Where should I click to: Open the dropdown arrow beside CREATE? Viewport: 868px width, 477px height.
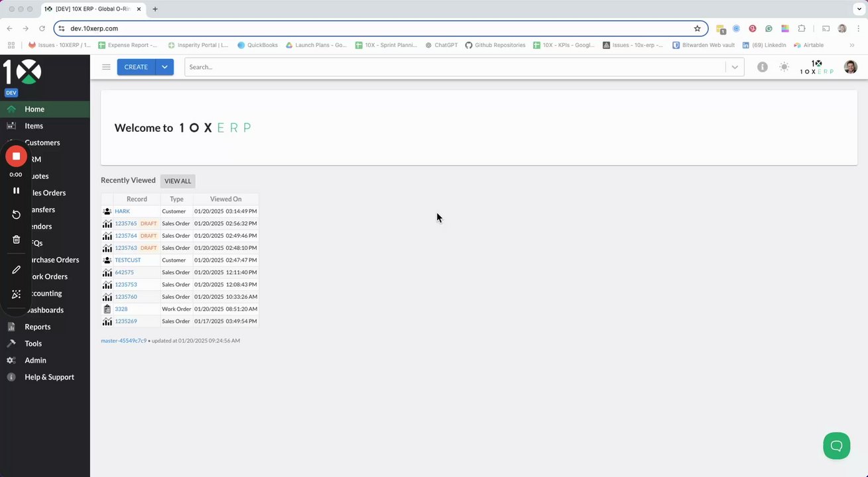[164, 67]
